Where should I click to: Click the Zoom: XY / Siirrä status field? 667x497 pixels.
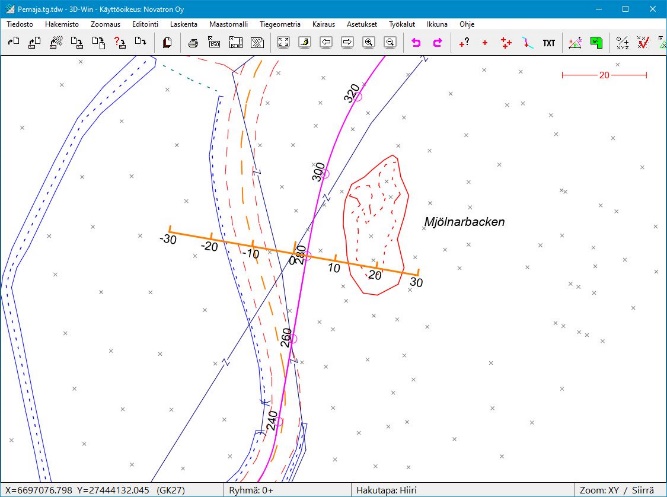[610, 490]
